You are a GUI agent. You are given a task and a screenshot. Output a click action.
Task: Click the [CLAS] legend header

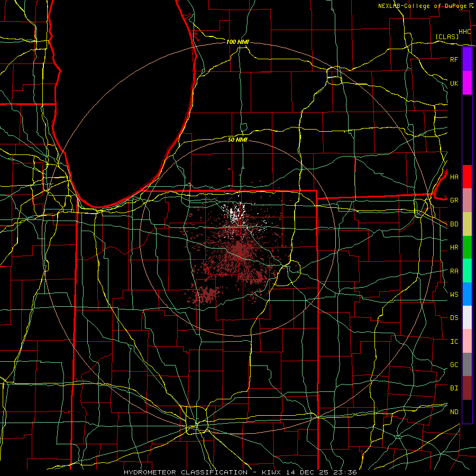(447, 36)
